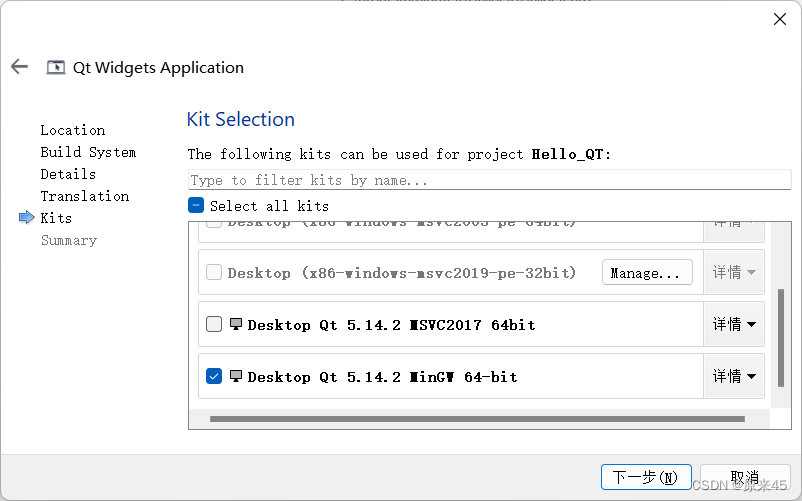Click the monitor icon beside MinGW kit
The image size is (802, 501).
(236, 376)
